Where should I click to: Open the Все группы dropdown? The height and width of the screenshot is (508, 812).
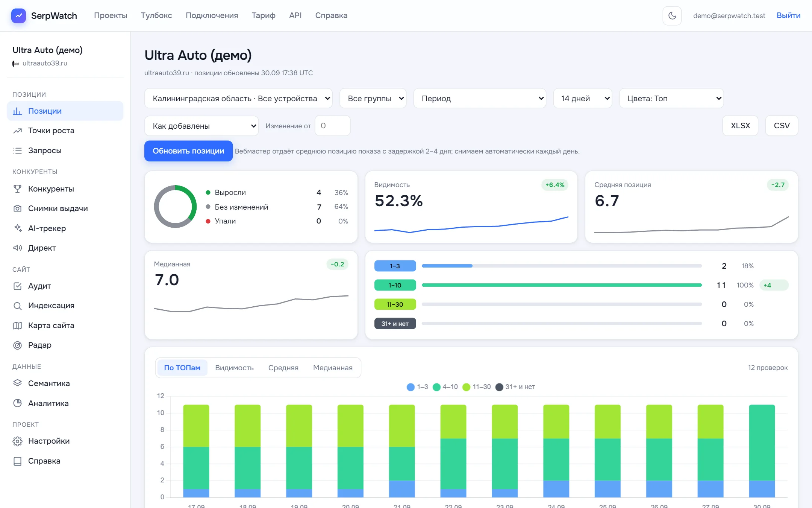[x=373, y=98]
